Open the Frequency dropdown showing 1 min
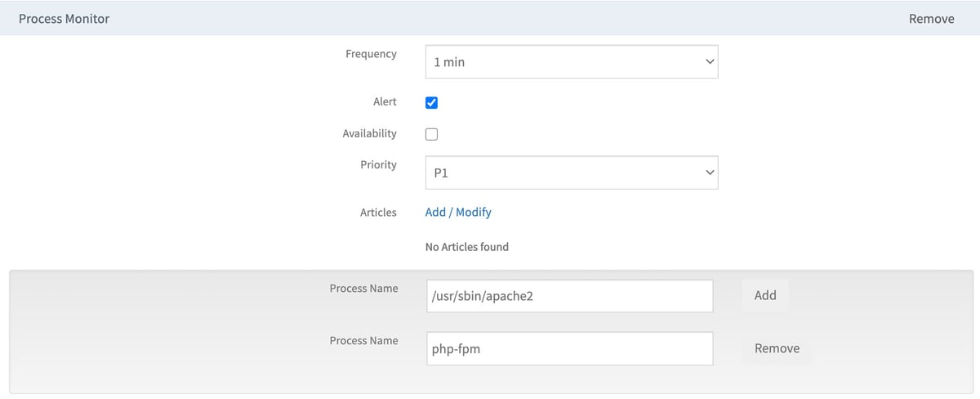980x399 pixels. tap(572, 61)
